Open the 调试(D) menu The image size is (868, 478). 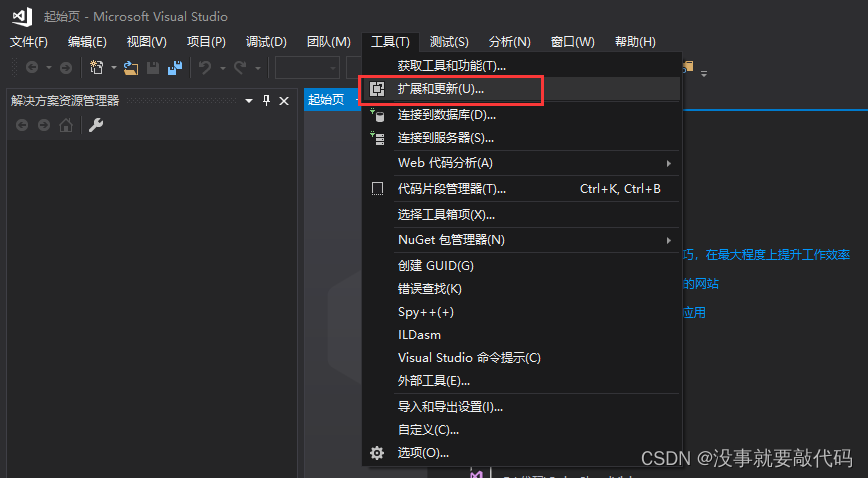266,42
